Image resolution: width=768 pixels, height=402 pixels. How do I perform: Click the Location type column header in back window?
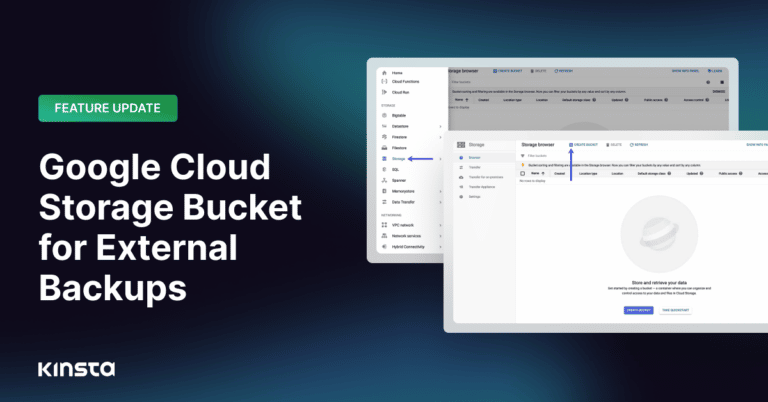tap(512, 100)
